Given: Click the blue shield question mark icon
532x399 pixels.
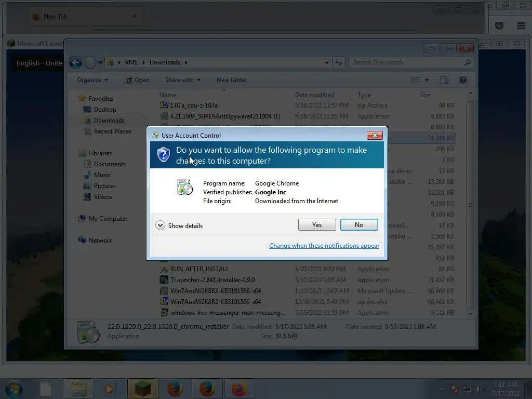Looking at the screenshot, I should 163,155.
